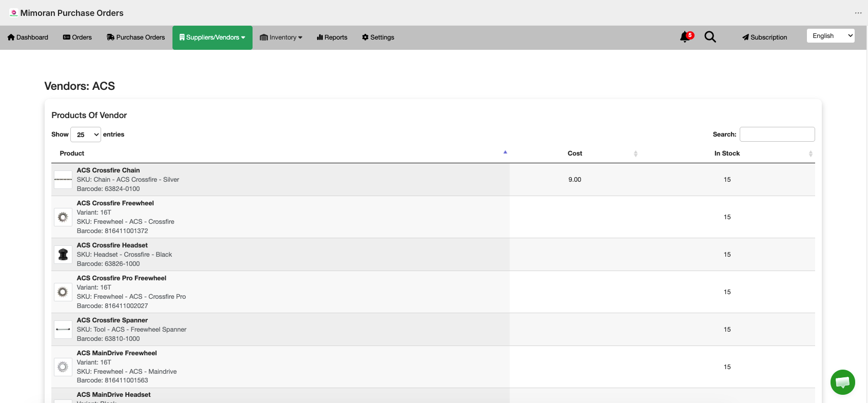Open the three-dots overflow menu
This screenshot has width=868, height=403.
(858, 13)
